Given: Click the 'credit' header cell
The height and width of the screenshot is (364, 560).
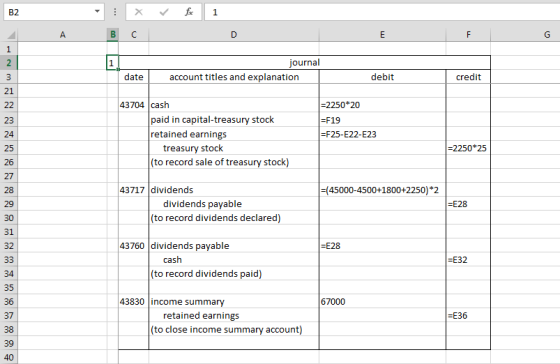Looking at the screenshot, I should (x=468, y=77).
